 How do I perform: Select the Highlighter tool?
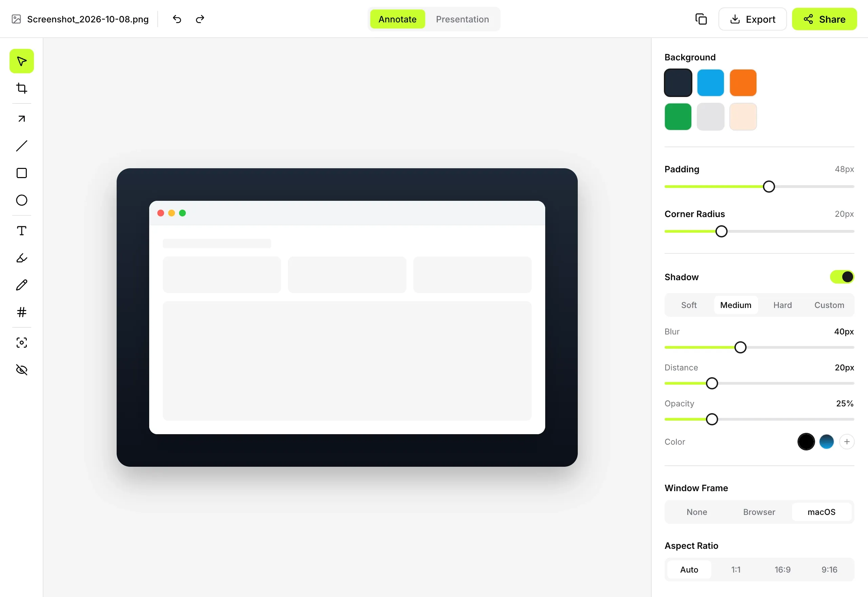click(22, 258)
